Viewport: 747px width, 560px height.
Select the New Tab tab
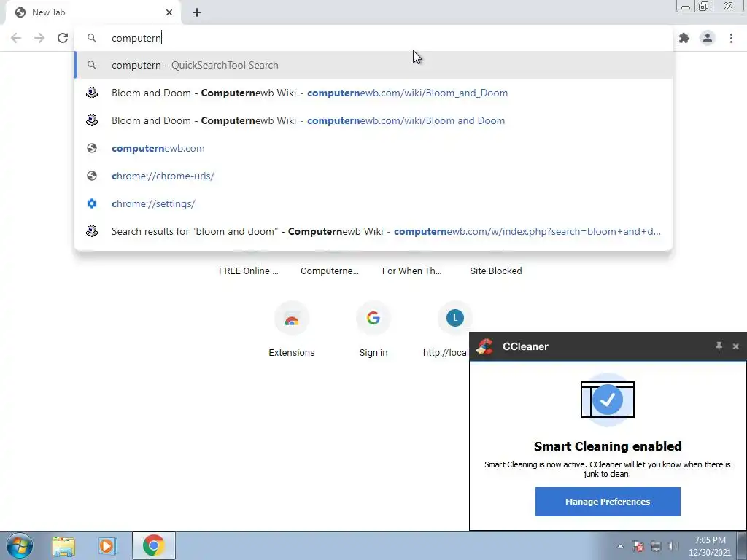click(93, 13)
